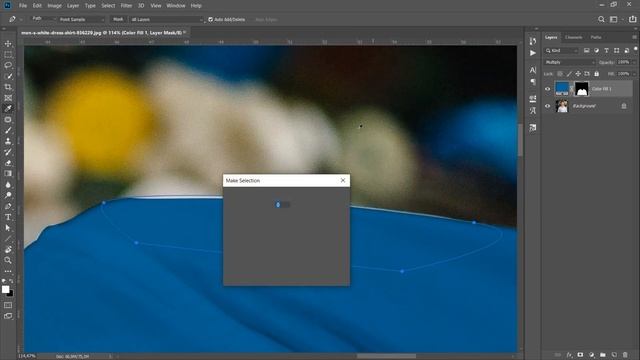Select the Color Fill 1 layer mask thumbnail
Screen dimensions: 640x360
coord(582,89)
